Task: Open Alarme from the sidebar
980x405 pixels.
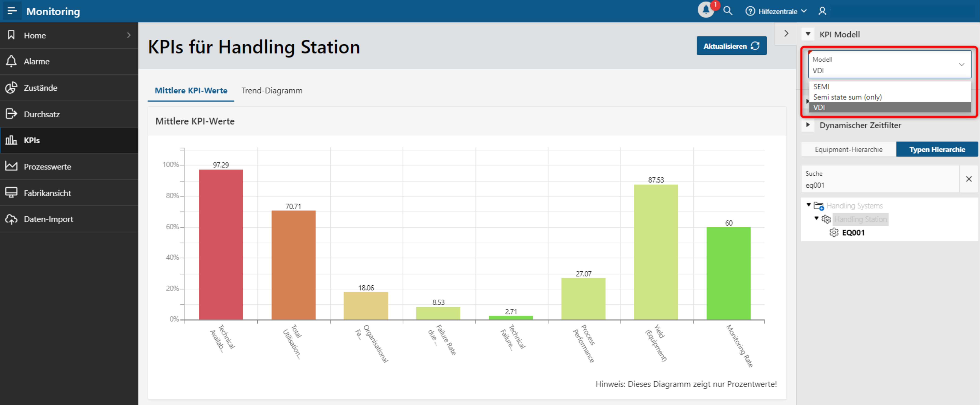Action: (36, 61)
